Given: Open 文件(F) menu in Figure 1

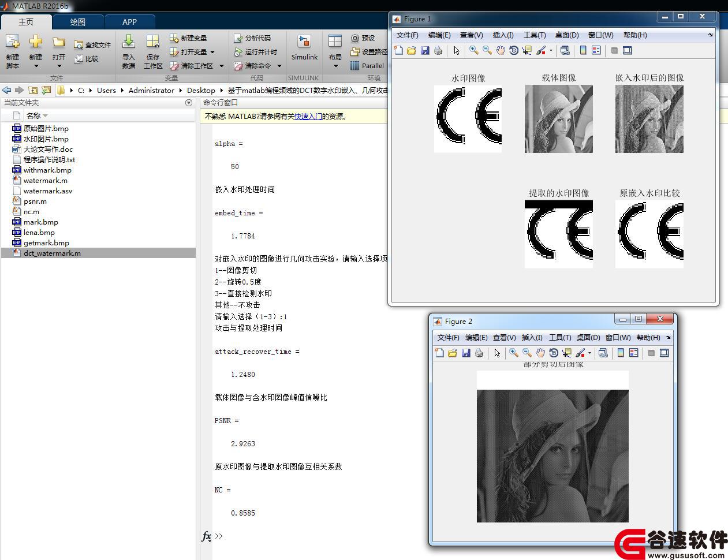Looking at the screenshot, I should [408, 35].
